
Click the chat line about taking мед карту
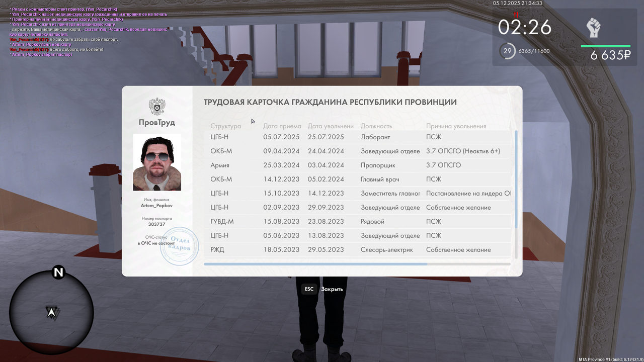(40, 44)
